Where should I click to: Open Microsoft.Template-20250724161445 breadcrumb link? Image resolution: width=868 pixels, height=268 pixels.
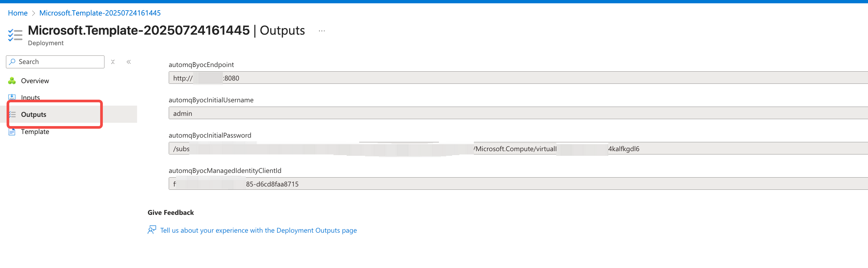click(x=100, y=13)
